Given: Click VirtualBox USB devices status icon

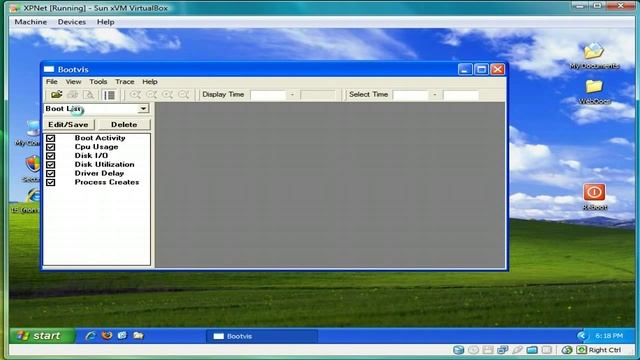Looking at the screenshot, I should (517, 350).
